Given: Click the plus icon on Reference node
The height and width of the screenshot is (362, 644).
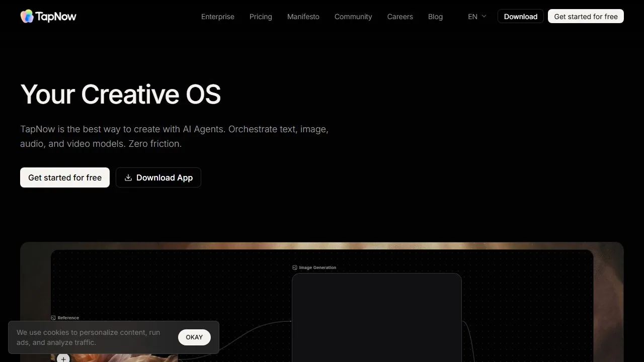Looking at the screenshot, I should point(63,358).
